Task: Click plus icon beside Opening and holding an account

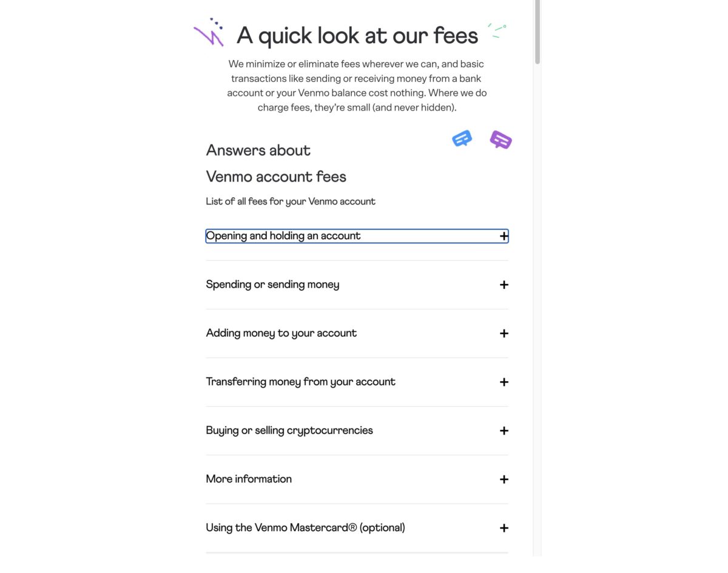Action: (504, 236)
